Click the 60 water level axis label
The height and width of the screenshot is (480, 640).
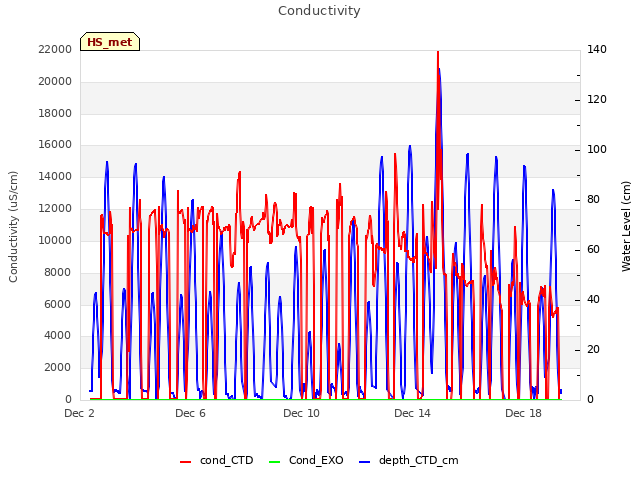pyautogui.click(x=593, y=249)
